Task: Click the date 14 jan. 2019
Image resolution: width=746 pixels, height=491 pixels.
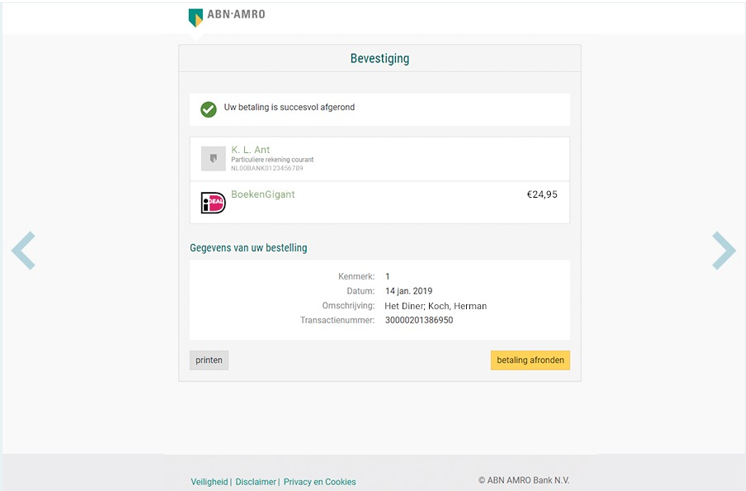Action: 409,291
